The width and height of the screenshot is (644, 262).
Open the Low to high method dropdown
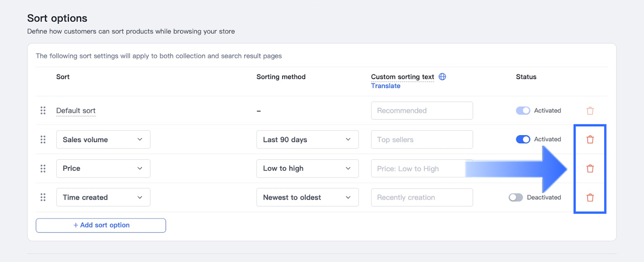coord(307,169)
